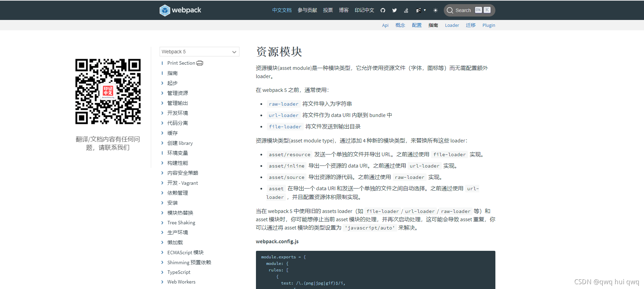
Task: Expand the 管理输出 sidebar section chevron
Action: tap(162, 103)
